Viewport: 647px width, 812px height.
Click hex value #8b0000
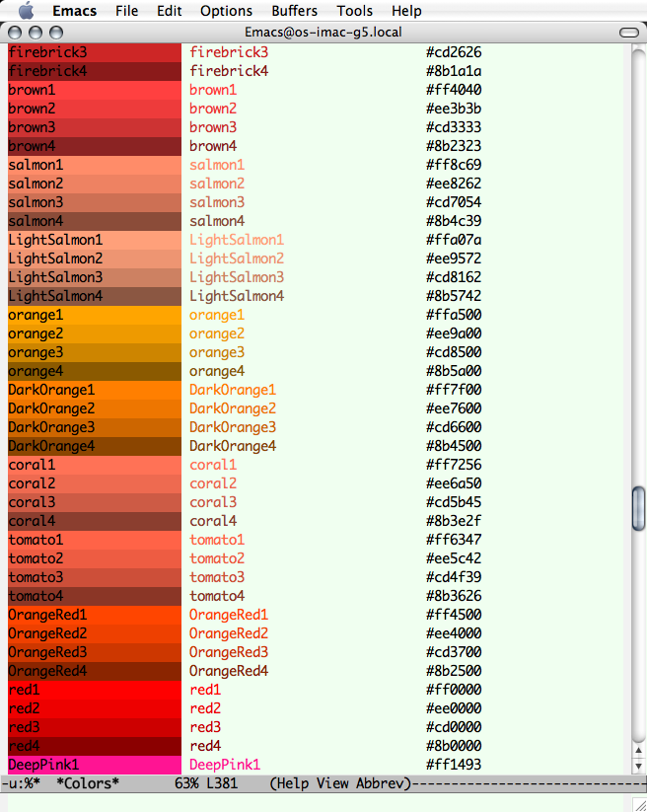454,746
